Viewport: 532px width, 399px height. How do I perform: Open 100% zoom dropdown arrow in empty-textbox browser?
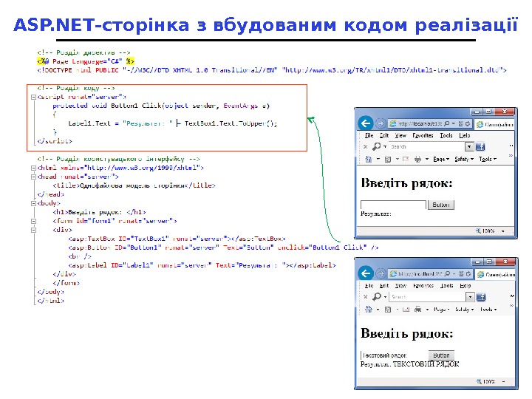pos(503,231)
